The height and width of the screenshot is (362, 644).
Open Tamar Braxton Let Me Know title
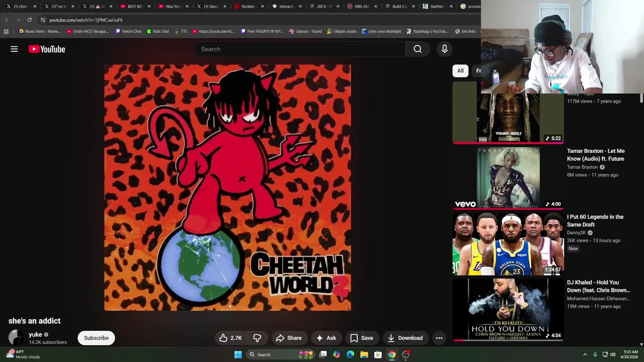coord(596,155)
